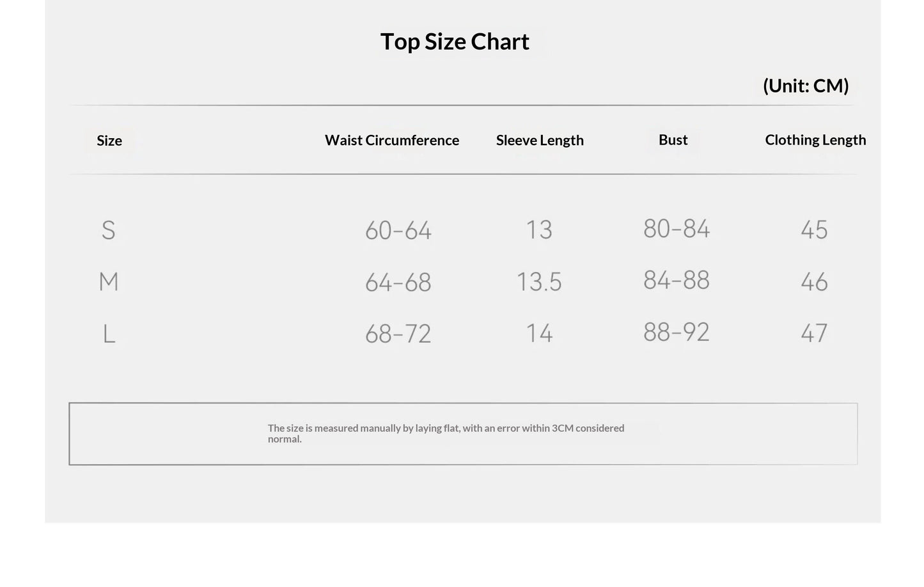Select the Sleeve Length column header
The height and width of the screenshot is (587, 924).
(540, 141)
